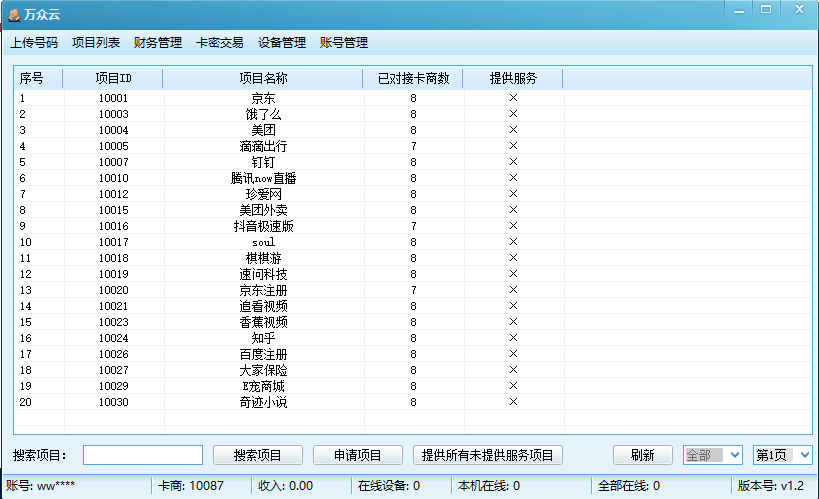Select project ID 10018 cell

(x=113, y=258)
